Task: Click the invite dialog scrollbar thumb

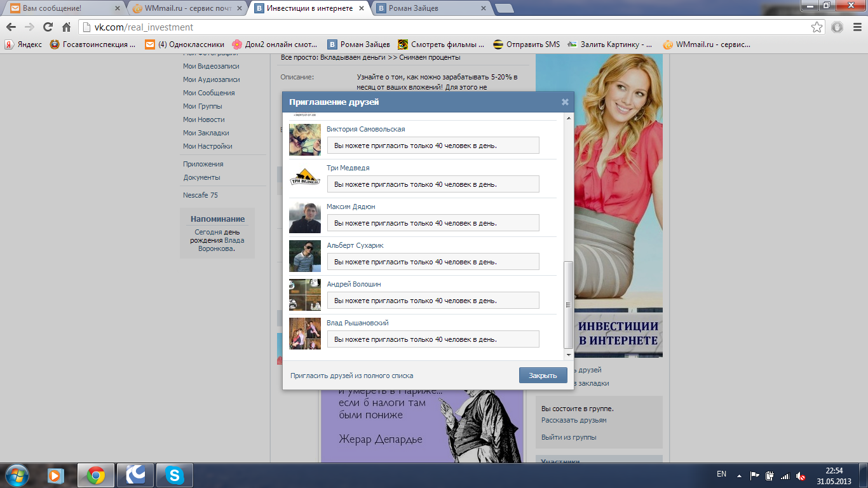Action: 568,305
